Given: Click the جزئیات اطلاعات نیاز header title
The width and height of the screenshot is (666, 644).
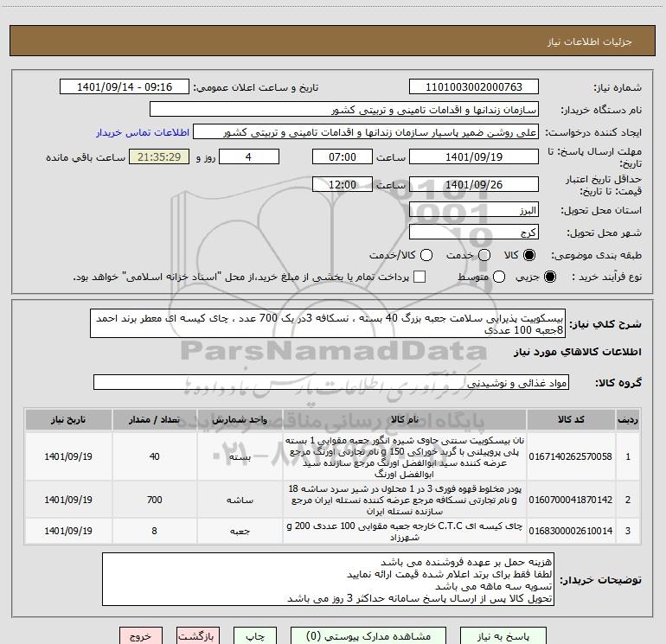Looking at the screenshot, I should (589, 41).
